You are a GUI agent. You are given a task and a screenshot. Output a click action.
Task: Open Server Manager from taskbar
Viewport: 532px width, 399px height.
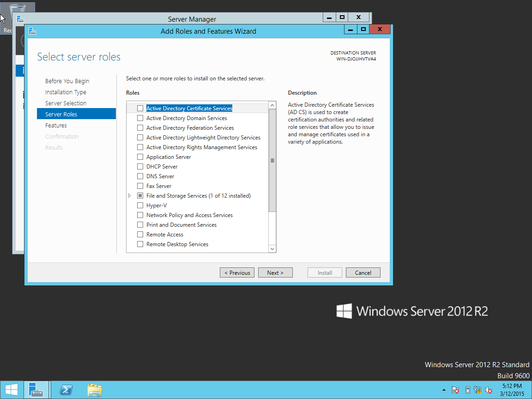click(36, 390)
